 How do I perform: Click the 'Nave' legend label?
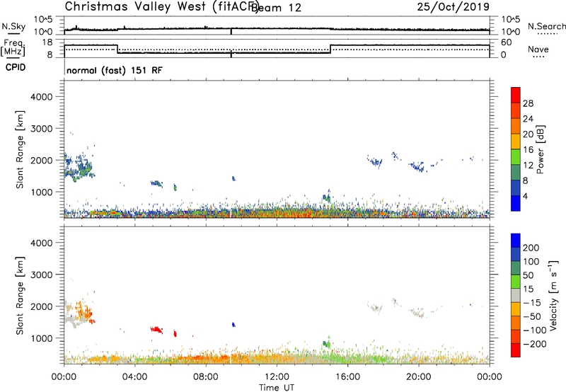pyautogui.click(x=538, y=50)
